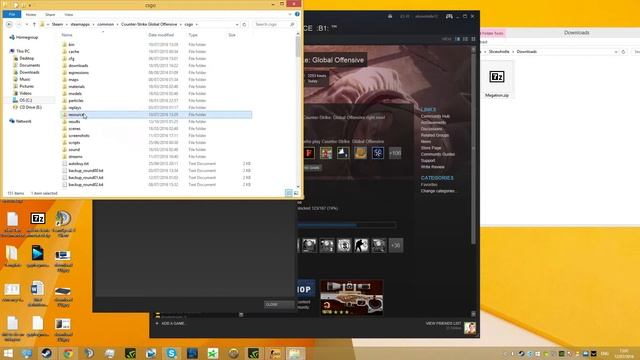Open Store Page link in Steam
Screen dimensions: 640x360
click(431, 148)
